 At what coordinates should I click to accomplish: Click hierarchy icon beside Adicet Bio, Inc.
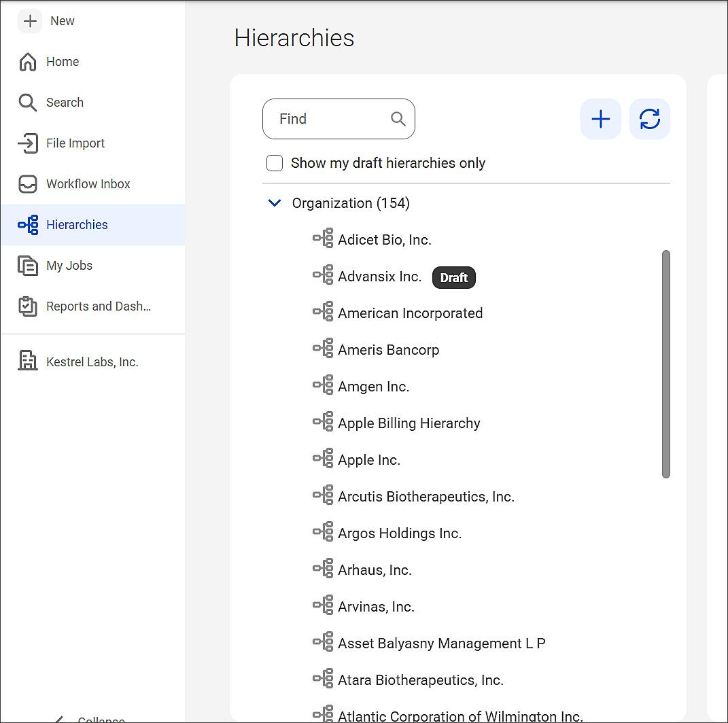[323, 238]
